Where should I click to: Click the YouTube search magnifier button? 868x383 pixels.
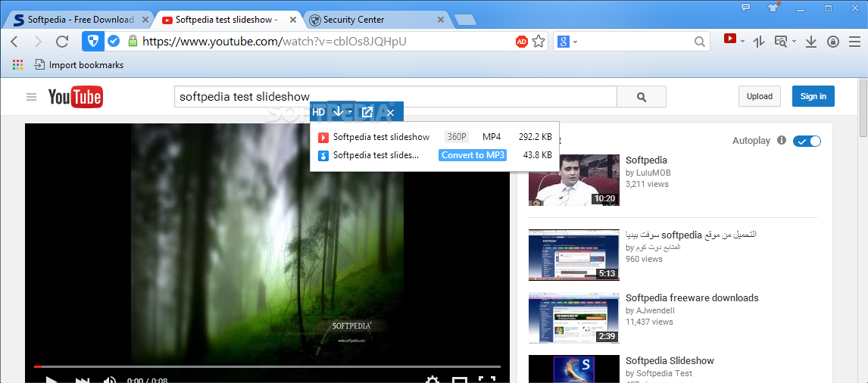click(x=642, y=97)
